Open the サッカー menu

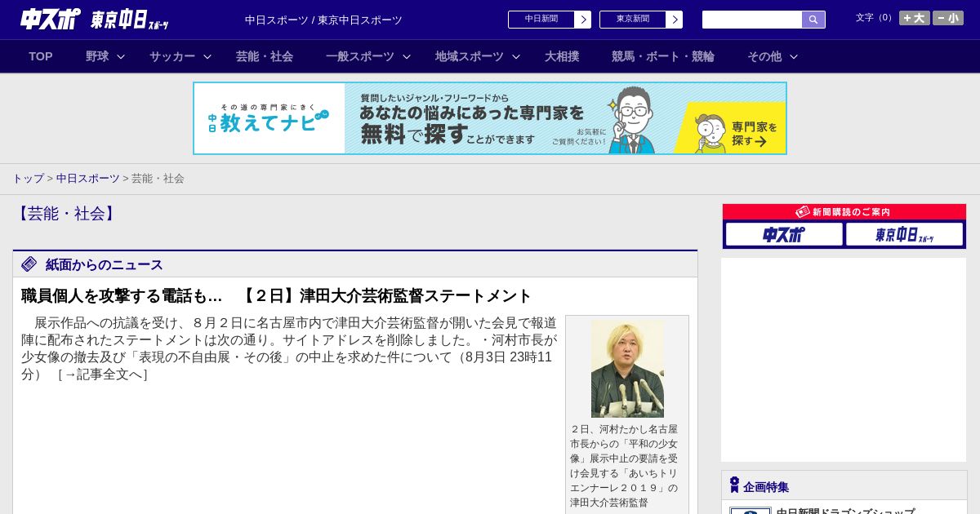coord(172,56)
